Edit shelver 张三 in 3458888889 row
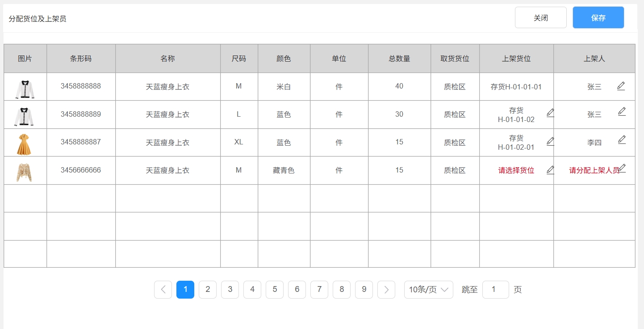Screen dimensions: 644x329 click(621, 112)
